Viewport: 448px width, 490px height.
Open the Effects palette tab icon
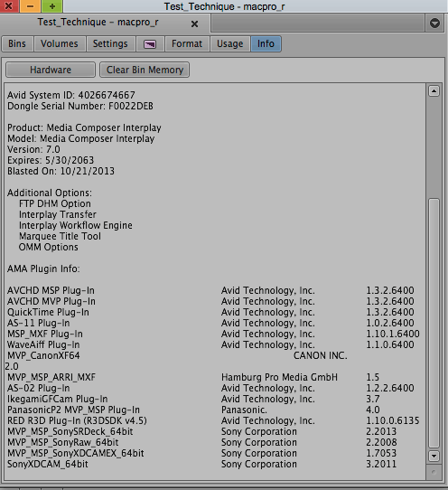pyautogui.click(x=150, y=44)
